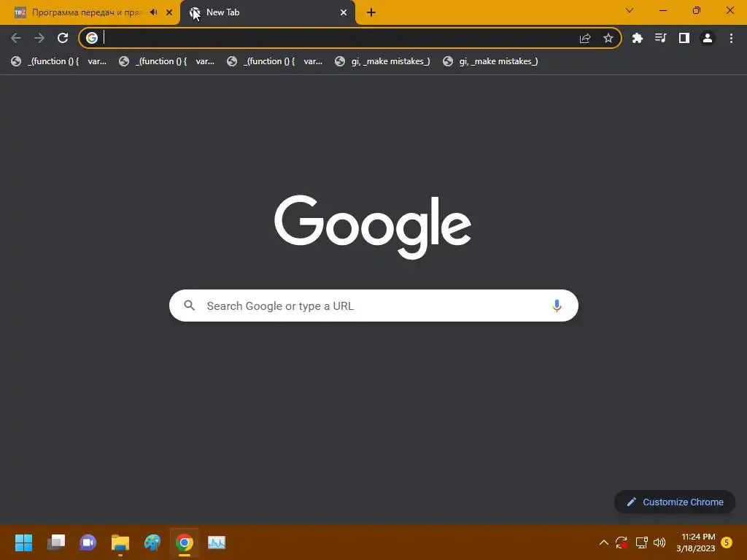Mute audio on the Программа передач tab
Screen dimensions: 747x560
[153, 12]
